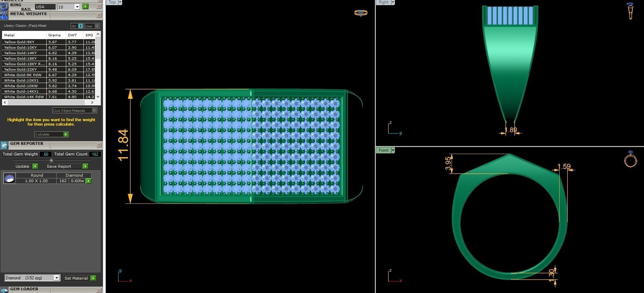The image size is (644, 293).
Task: Select the White Gold:10KW row
Action: [49, 86]
